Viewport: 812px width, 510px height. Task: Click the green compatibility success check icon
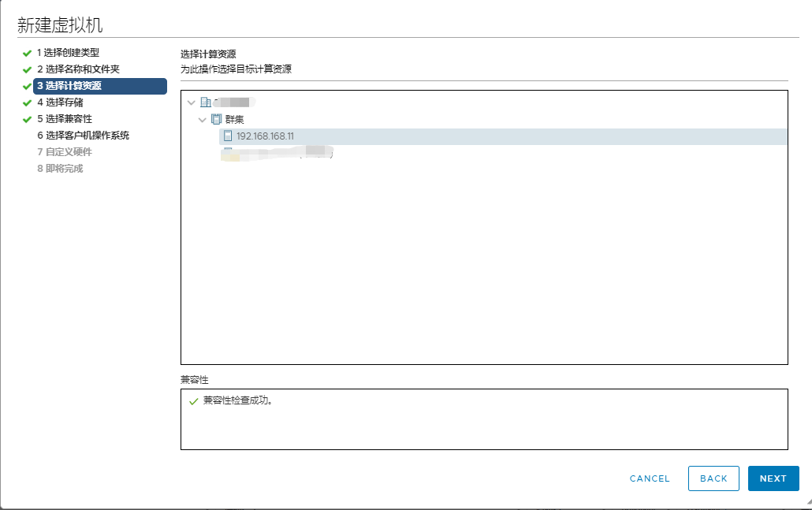tap(192, 400)
